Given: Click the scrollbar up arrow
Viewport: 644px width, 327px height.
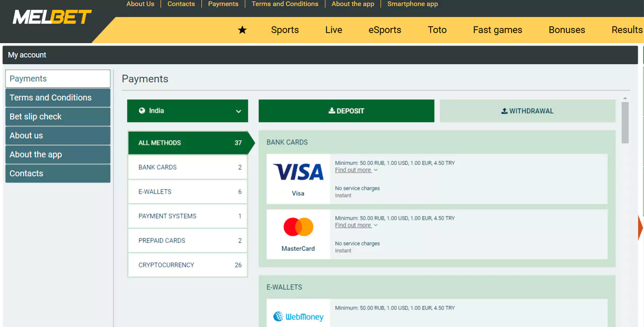Looking at the screenshot, I should click(x=625, y=98).
